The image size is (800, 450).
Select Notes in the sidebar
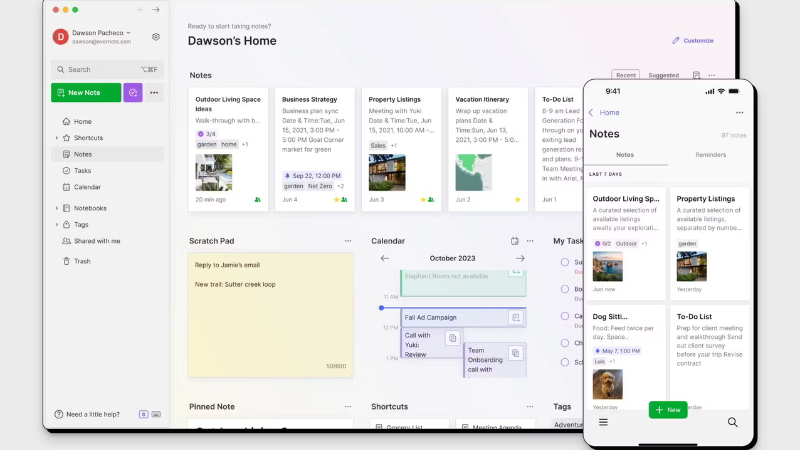(107, 154)
